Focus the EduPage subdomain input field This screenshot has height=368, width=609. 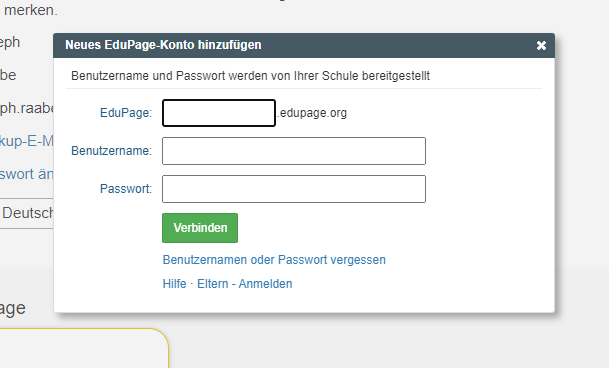(219, 113)
